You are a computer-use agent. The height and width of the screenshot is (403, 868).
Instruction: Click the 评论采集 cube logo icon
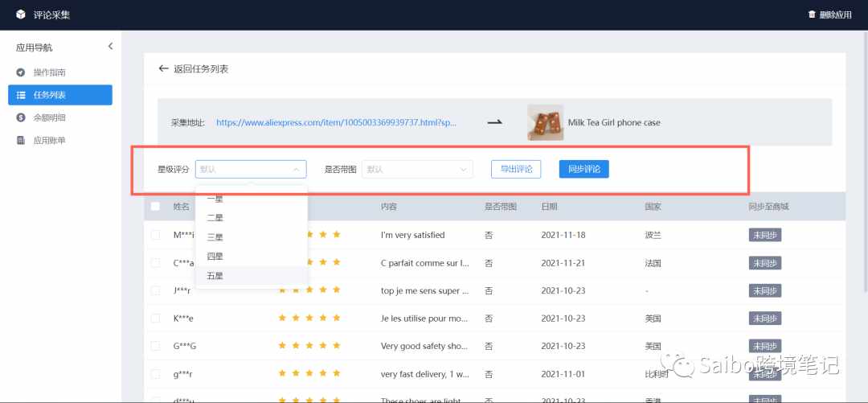[x=20, y=15]
